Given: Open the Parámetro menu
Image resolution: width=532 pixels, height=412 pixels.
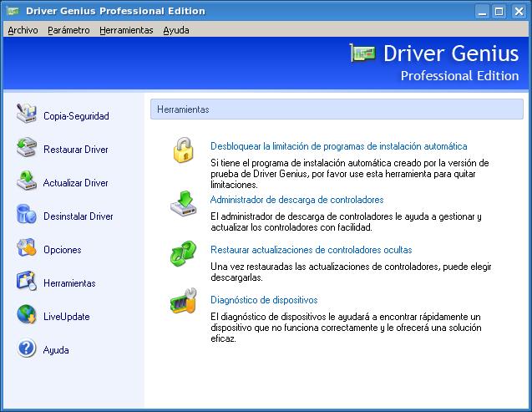Looking at the screenshot, I should pos(68,30).
